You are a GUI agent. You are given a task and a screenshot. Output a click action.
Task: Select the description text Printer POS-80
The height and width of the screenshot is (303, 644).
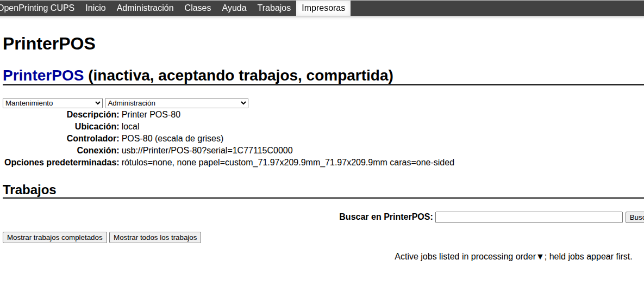[151, 115]
